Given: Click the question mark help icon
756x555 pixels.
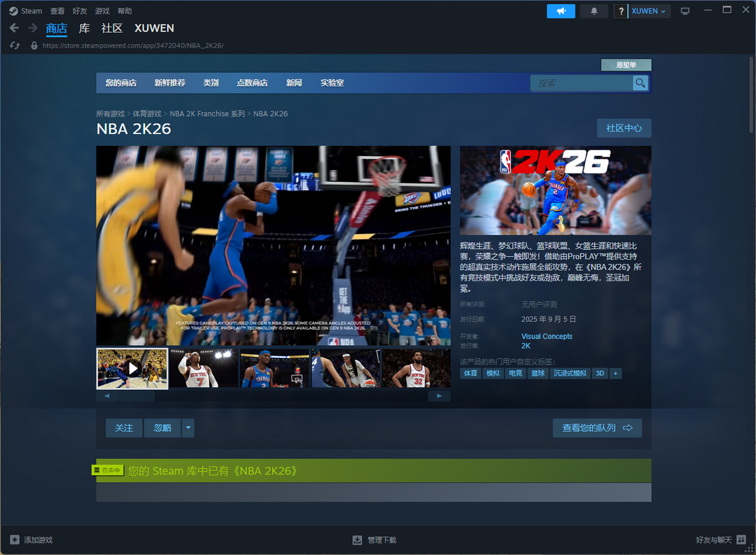Looking at the screenshot, I should pos(621,11).
